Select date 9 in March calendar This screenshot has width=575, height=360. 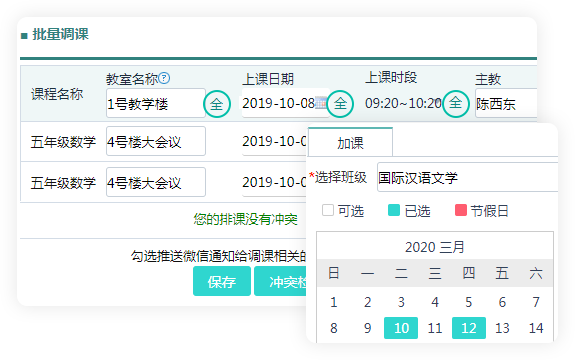click(x=367, y=328)
